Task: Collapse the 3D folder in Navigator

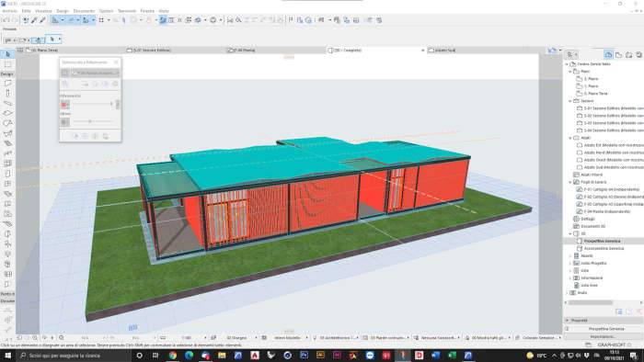Action: coord(570,233)
